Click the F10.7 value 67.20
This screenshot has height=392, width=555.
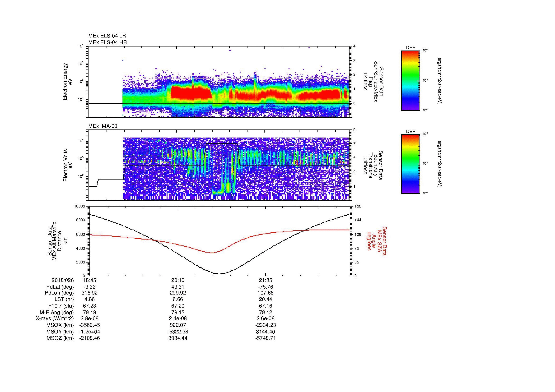click(x=178, y=306)
